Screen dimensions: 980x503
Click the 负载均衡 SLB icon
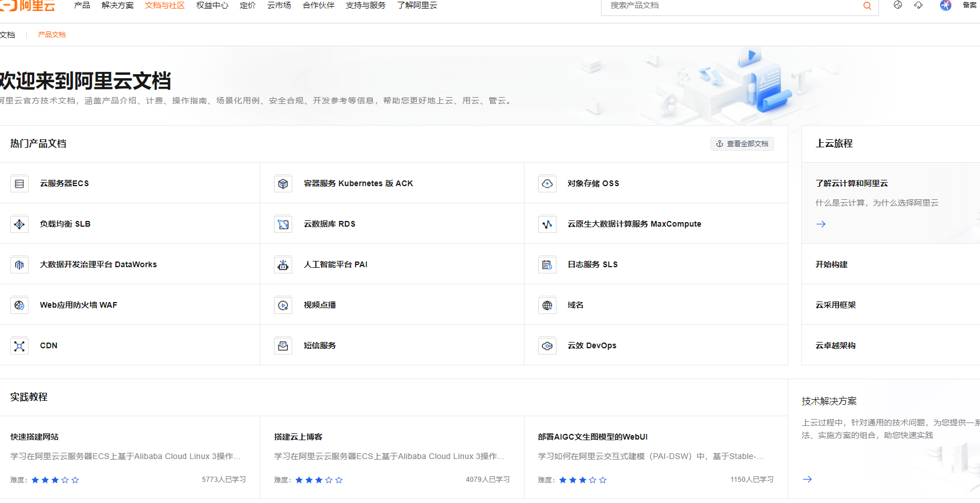pos(19,224)
